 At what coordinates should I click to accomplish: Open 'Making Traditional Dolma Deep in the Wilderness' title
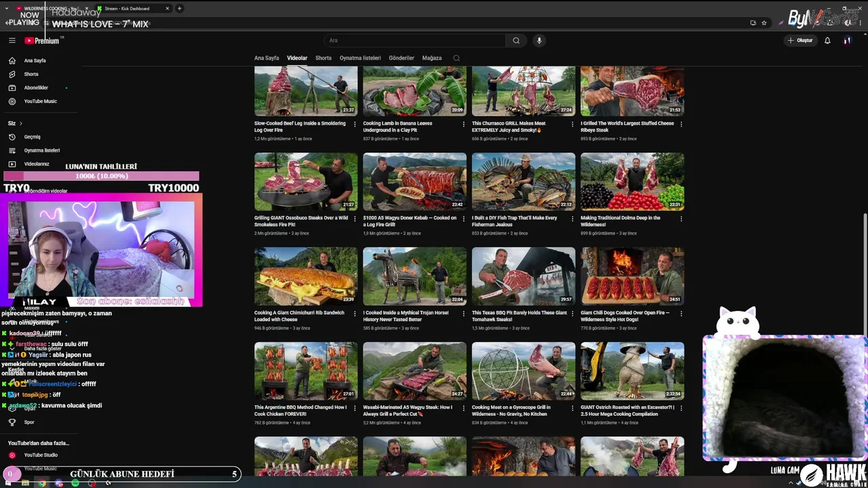point(620,221)
